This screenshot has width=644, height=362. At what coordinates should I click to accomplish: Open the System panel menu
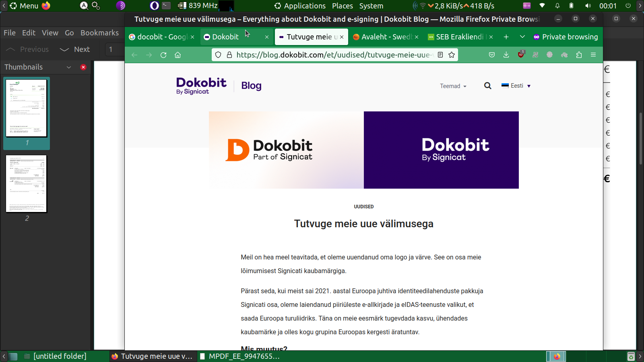click(371, 6)
